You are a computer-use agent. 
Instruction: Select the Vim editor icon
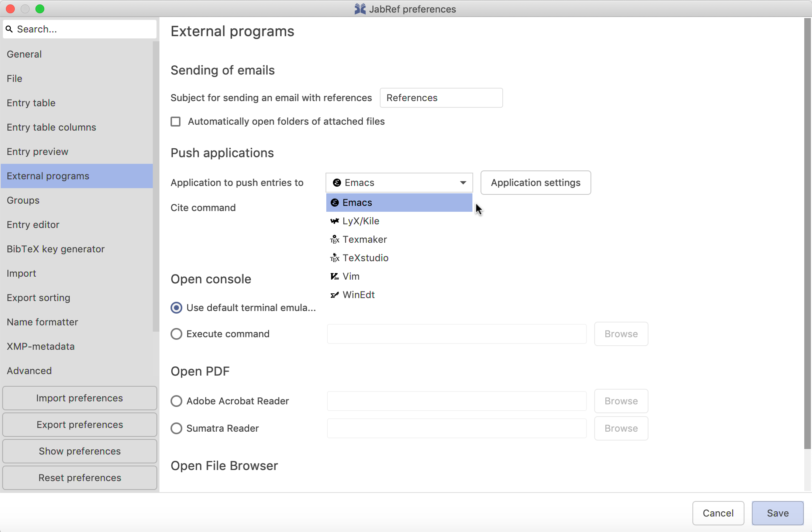pyautogui.click(x=334, y=276)
